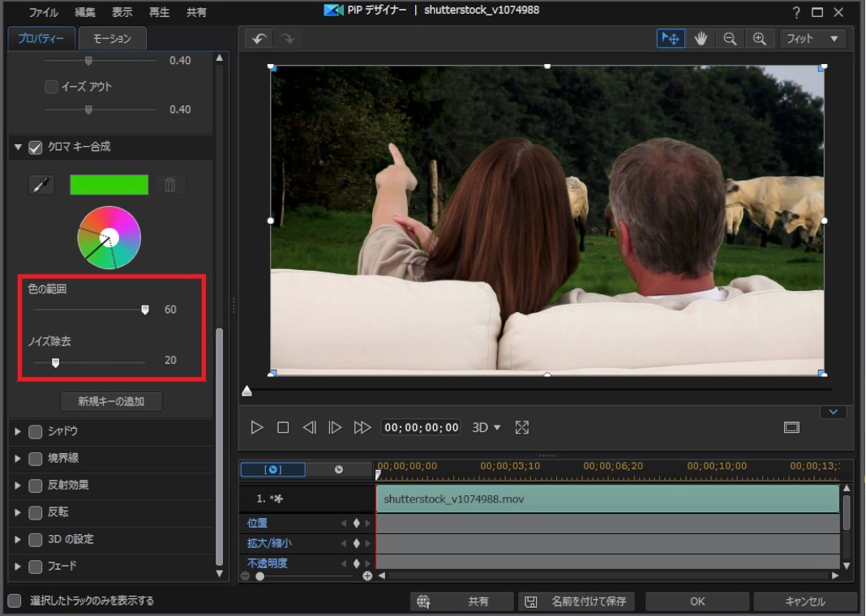Click the fullscreen expand icon
The width and height of the screenshot is (866, 616).
pos(522,427)
